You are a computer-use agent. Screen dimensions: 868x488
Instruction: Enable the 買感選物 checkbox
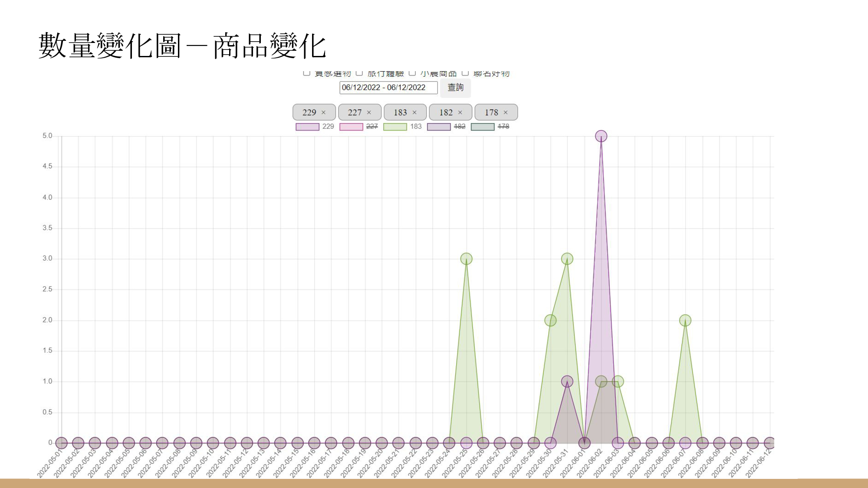[x=307, y=74]
